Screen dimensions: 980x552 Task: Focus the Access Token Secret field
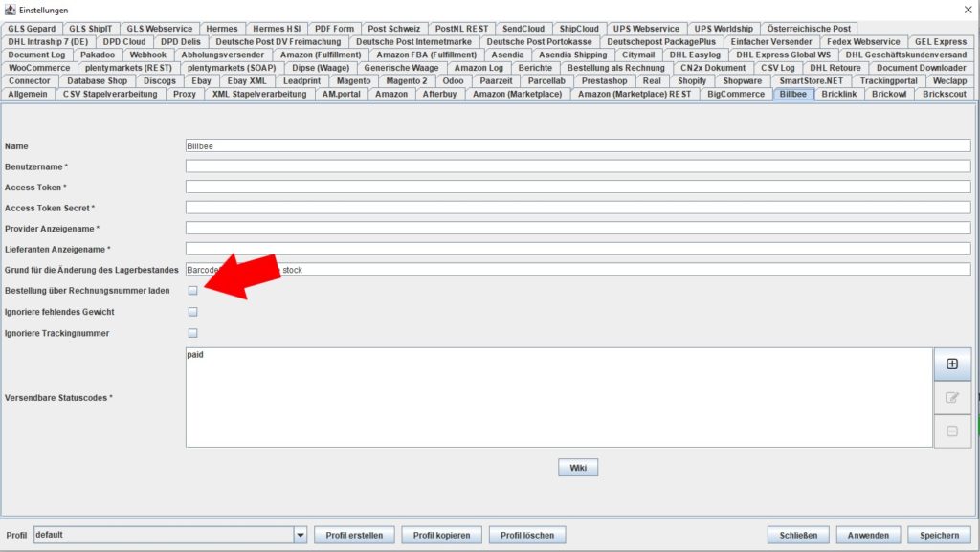[578, 208]
